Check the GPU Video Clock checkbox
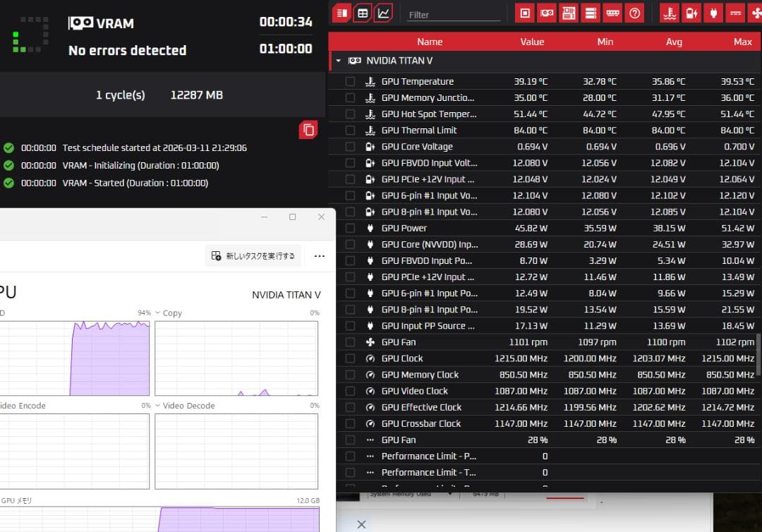 [x=350, y=391]
